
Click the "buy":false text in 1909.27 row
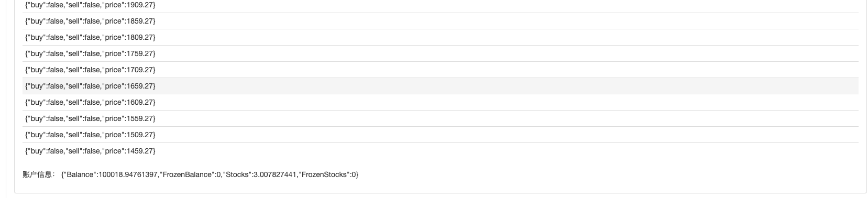pyautogui.click(x=46, y=5)
